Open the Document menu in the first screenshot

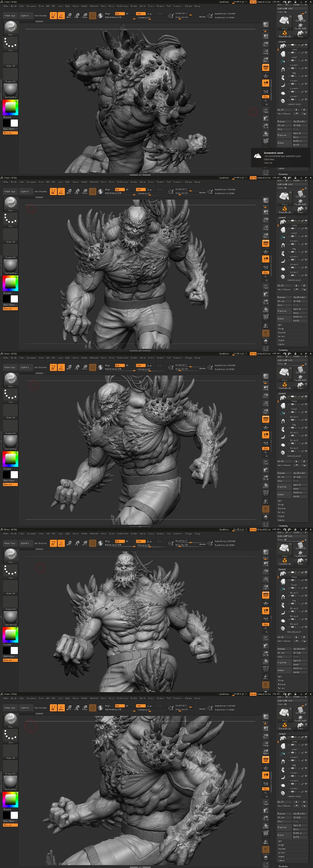click(x=31, y=6)
